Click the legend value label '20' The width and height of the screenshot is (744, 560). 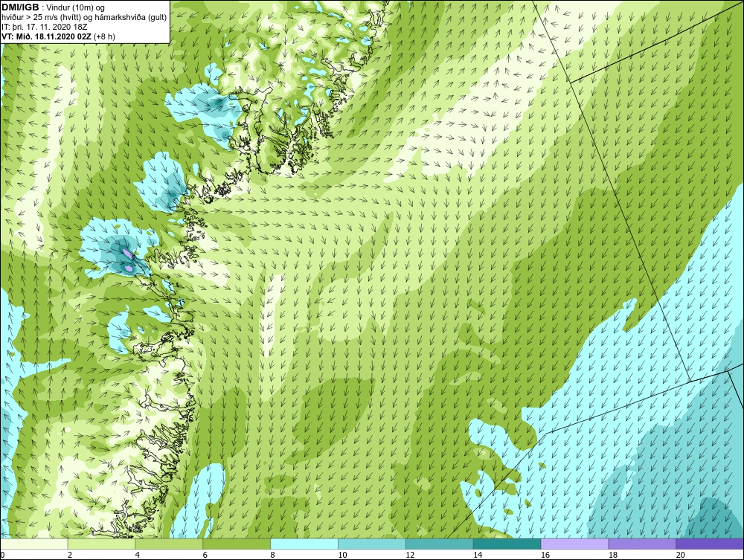tap(681, 555)
